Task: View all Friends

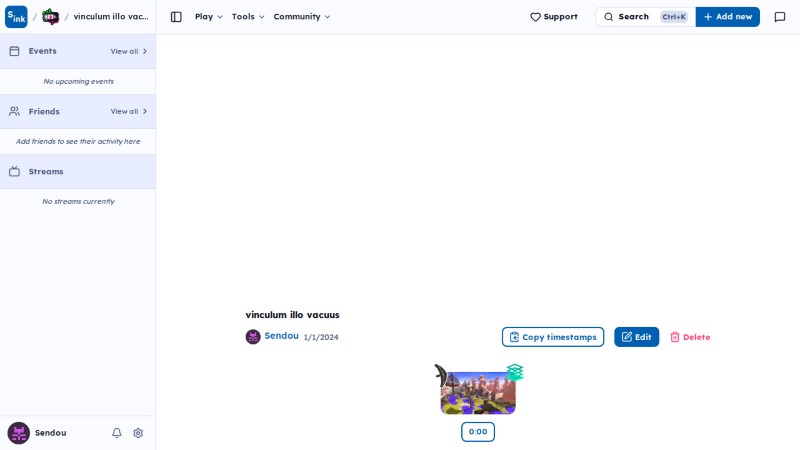Action: (x=129, y=111)
